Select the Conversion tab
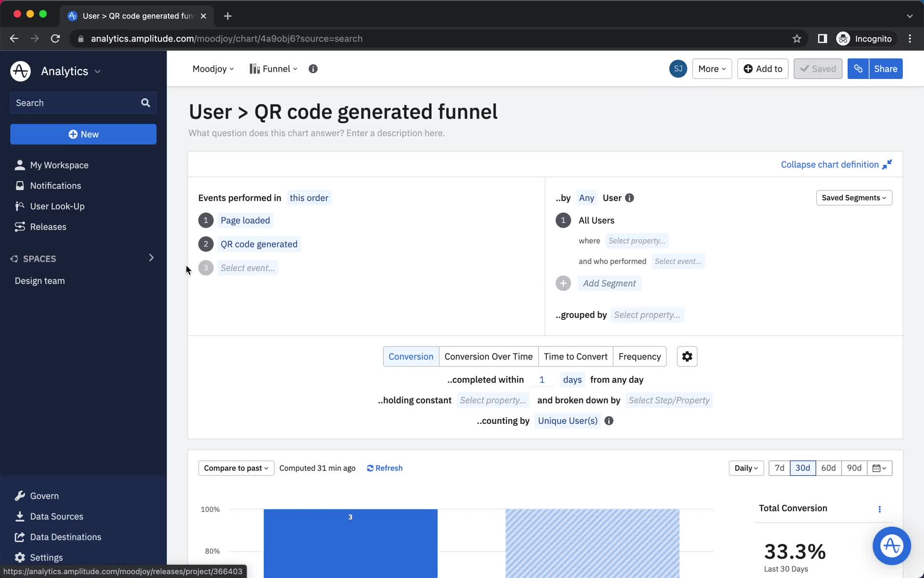Screen dimensions: 924x578 [x=411, y=355]
